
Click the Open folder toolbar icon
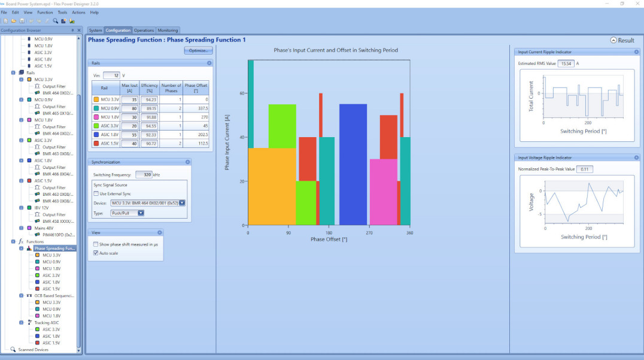click(x=13, y=21)
